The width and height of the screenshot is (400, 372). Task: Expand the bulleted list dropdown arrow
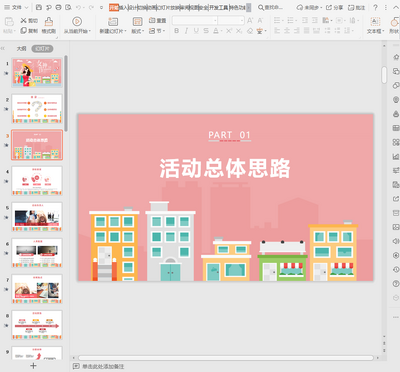click(283, 21)
